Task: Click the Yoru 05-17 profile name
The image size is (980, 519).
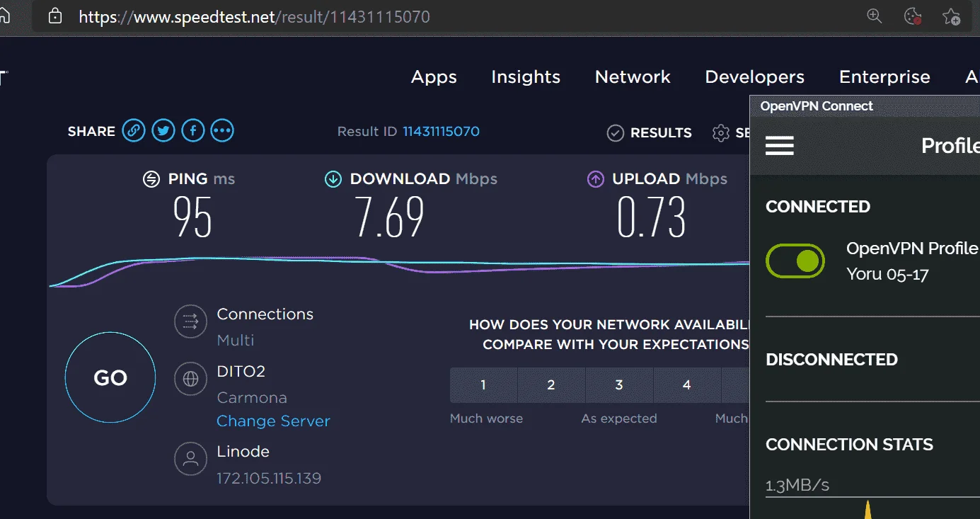Action: point(887,273)
